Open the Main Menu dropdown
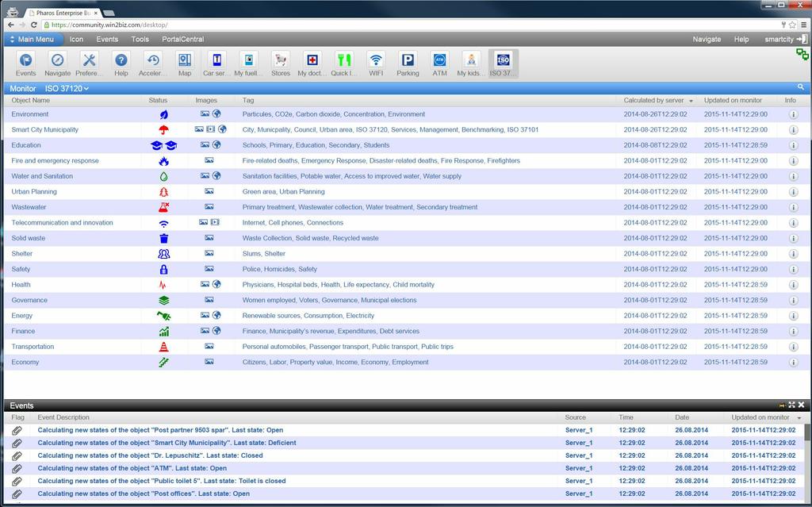The width and height of the screenshot is (812, 507). coord(33,39)
